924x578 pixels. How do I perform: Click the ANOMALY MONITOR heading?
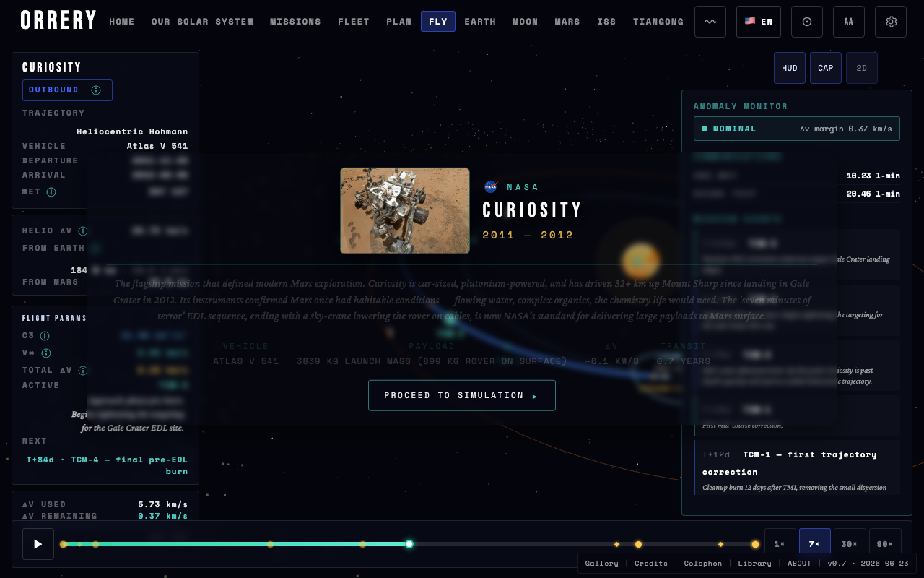pos(741,106)
